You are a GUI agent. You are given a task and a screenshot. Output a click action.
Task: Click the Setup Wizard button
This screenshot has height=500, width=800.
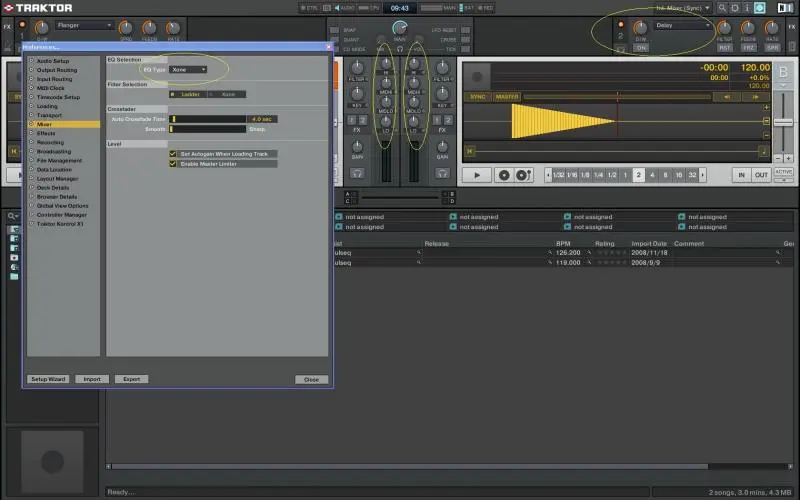click(48, 379)
